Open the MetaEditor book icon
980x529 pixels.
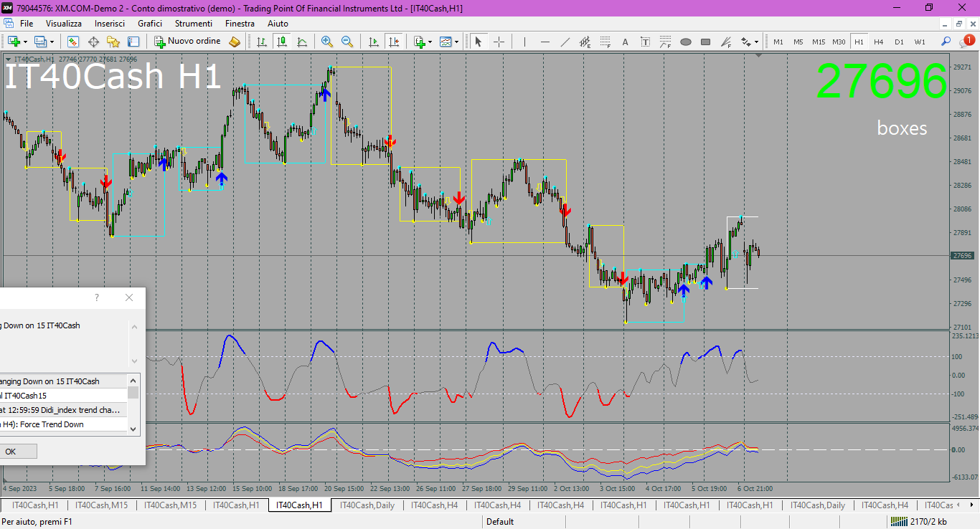[235, 42]
